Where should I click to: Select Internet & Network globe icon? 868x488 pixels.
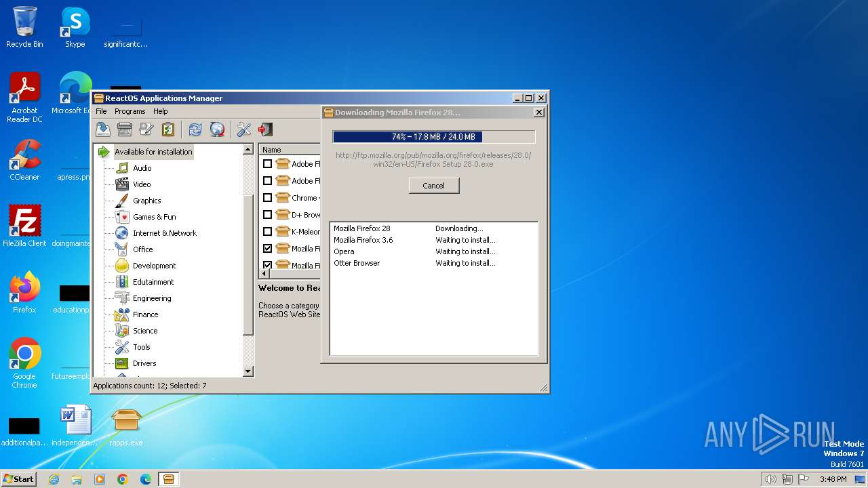coord(122,233)
